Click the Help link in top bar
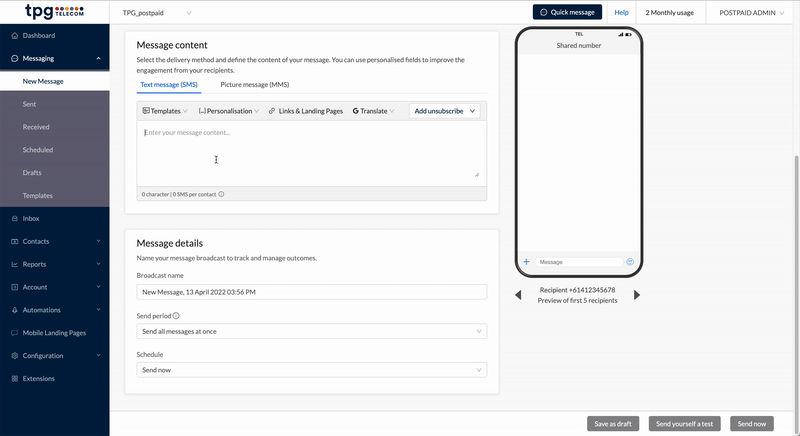The width and height of the screenshot is (800, 436). [x=621, y=12]
